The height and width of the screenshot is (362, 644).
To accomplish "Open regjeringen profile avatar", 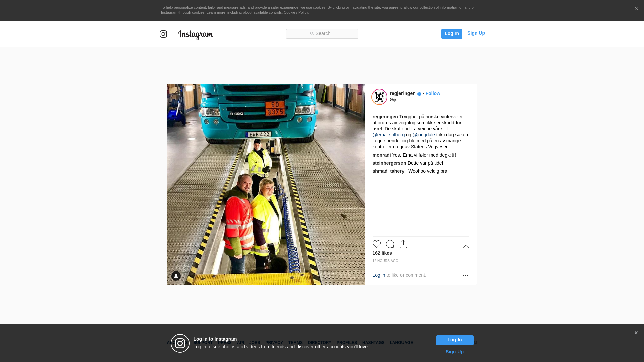I will coord(379,97).
